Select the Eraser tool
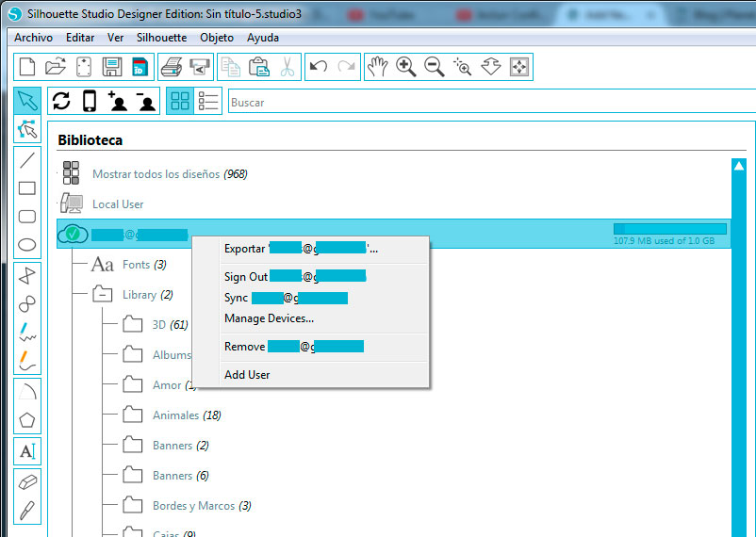 27,482
